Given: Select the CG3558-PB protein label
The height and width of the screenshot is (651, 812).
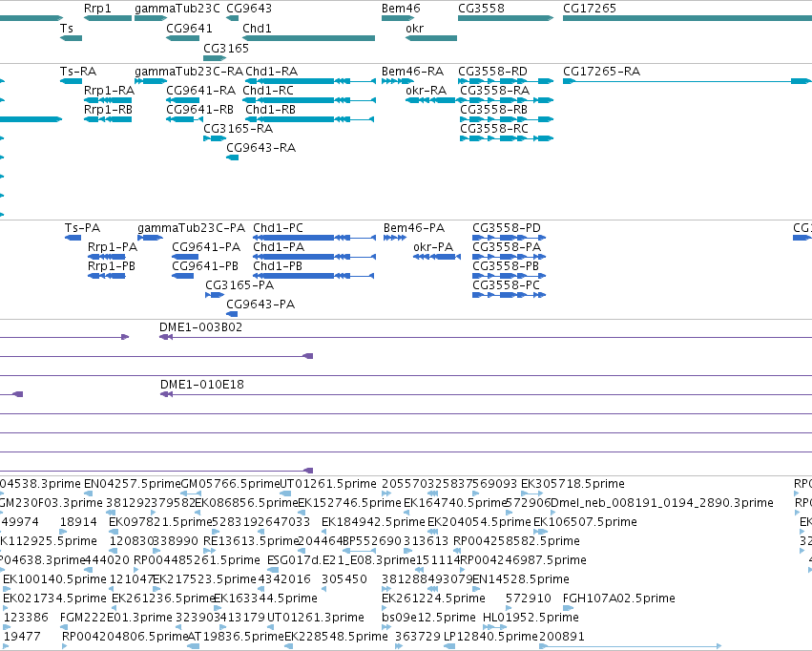Looking at the screenshot, I should pyautogui.click(x=506, y=266).
